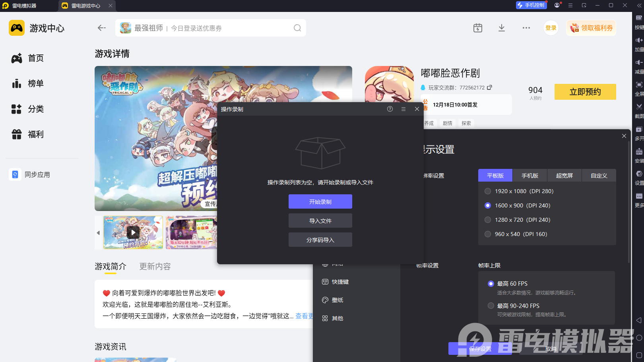
Task: Switch to 平板版 tablet resolution tab
Action: pos(495,176)
